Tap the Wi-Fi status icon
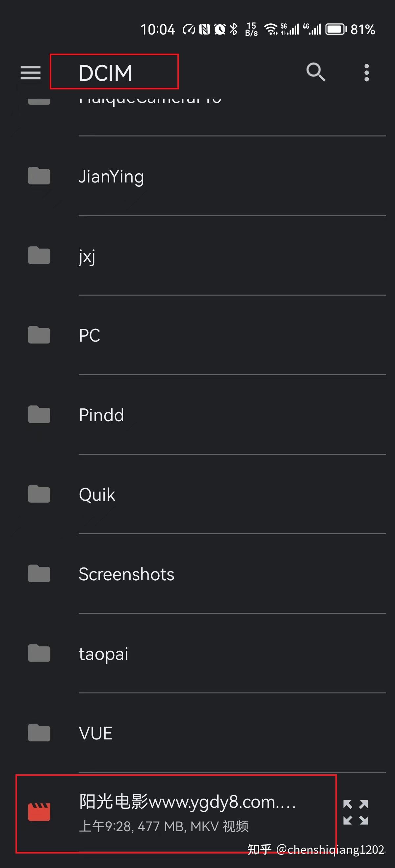This screenshot has height=868, width=395. [x=271, y=29]
